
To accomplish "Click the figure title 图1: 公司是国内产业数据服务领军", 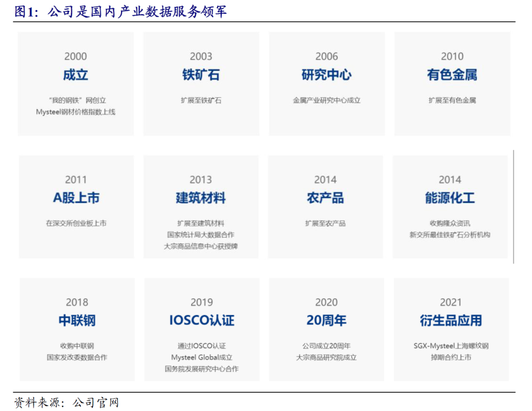I will 120,11.
